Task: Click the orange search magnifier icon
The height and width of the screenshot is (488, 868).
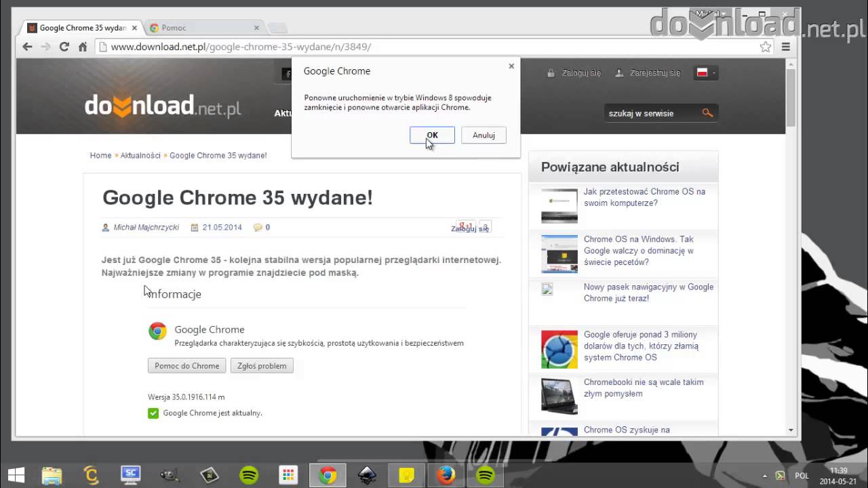Action: coord(707,113)
